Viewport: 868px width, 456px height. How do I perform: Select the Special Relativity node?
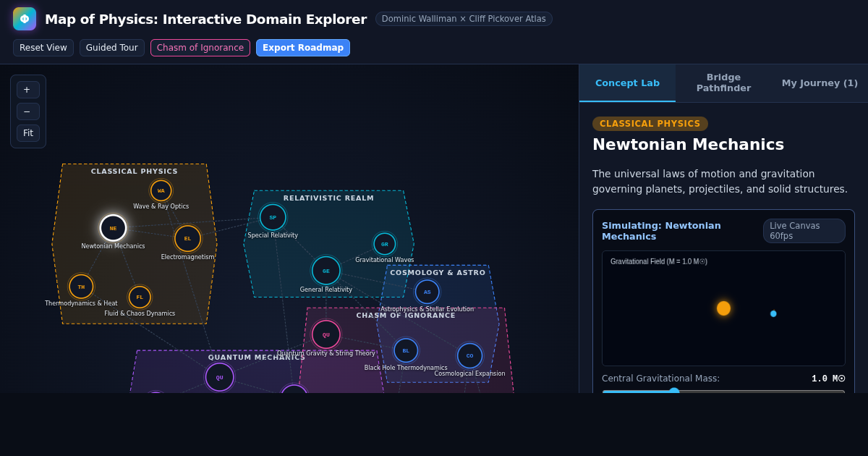(273, 217)
